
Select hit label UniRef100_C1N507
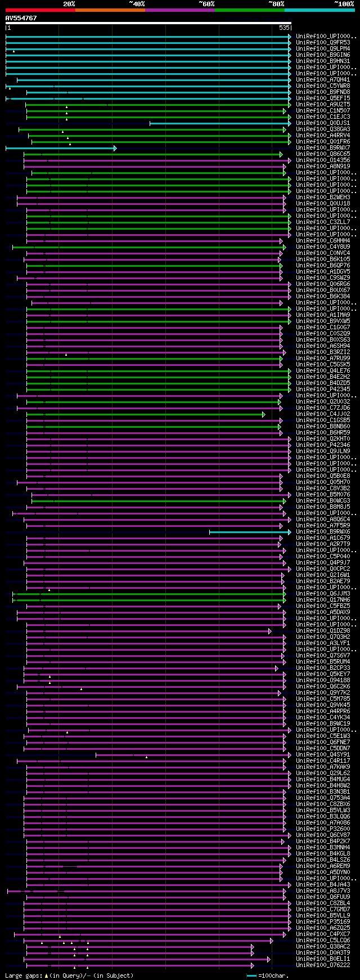coord(323,110)
